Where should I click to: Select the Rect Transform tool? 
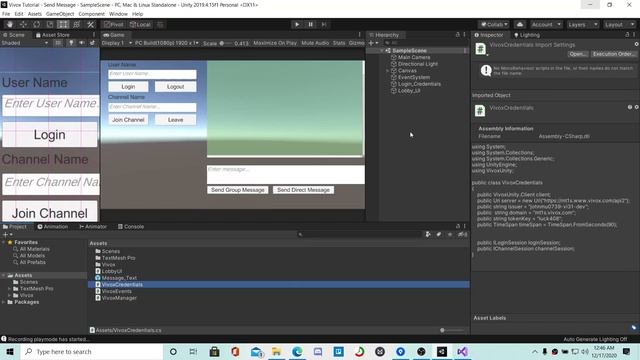click(x=63, y=24)
